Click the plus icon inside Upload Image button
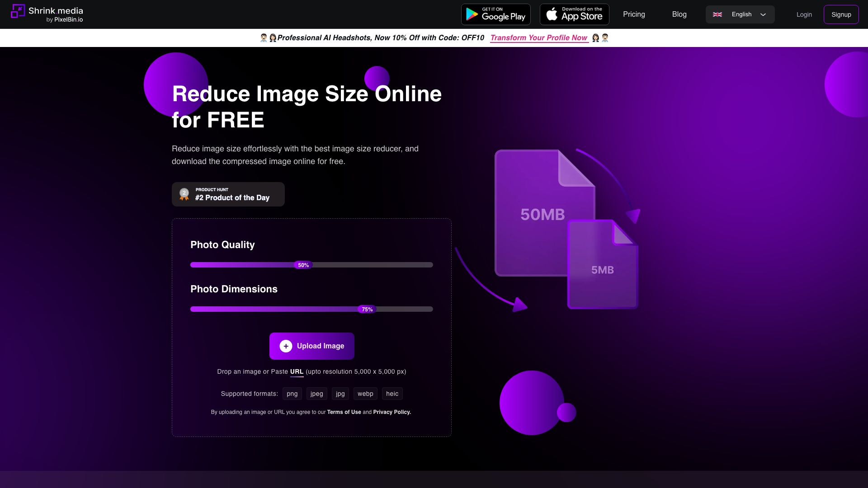 [285, 346]
